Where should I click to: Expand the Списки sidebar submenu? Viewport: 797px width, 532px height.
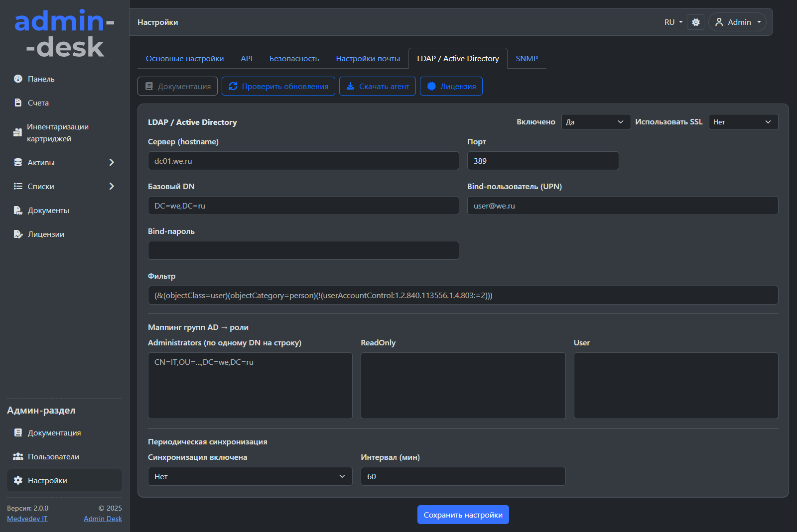(112, 186)
